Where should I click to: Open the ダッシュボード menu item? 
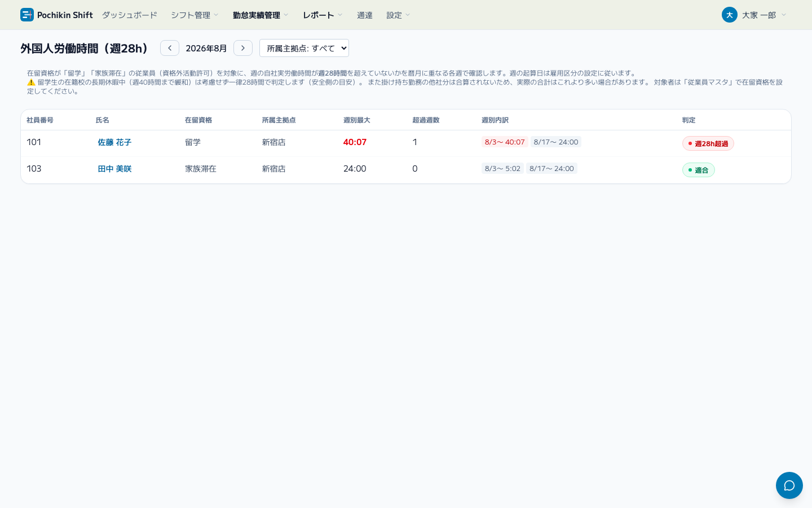pos(130,15)
